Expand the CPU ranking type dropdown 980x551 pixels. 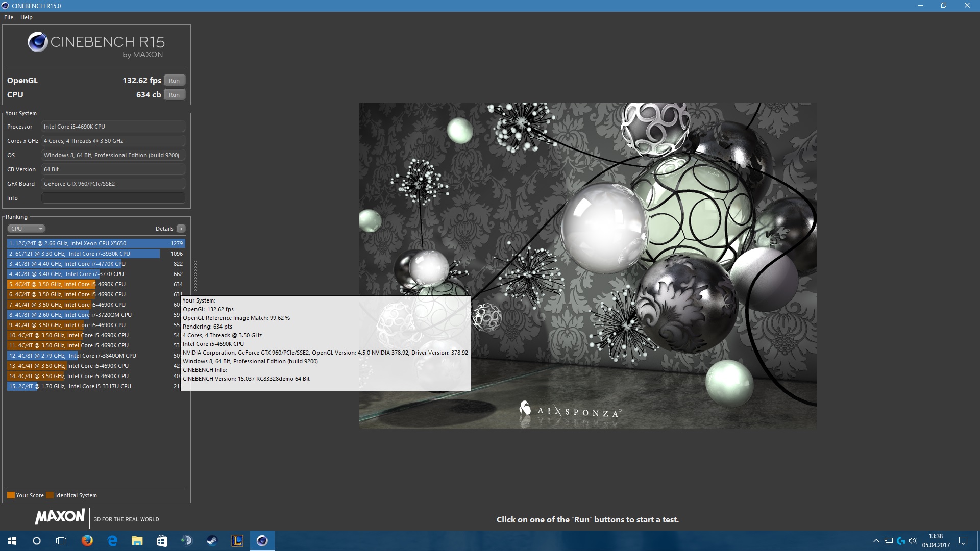tap(27, 229)
